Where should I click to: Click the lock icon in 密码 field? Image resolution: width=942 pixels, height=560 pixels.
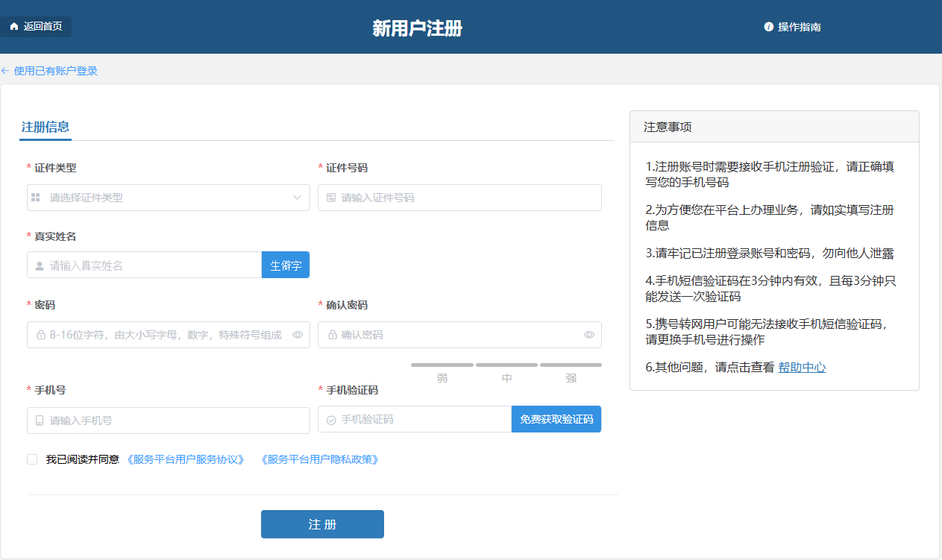point(40,336)
